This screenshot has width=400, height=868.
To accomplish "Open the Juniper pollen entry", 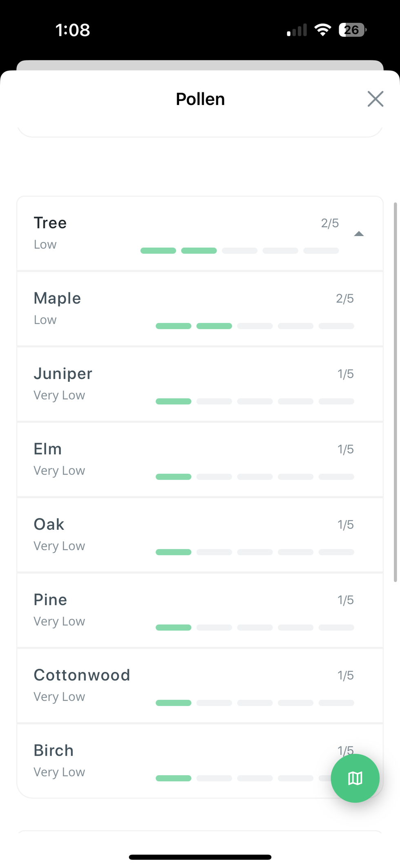I will click(x=200, y=384).
